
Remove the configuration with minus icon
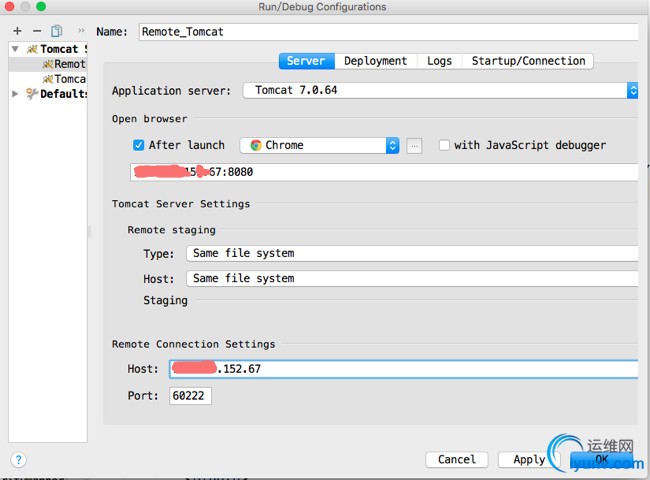click(x=37, y=31)
